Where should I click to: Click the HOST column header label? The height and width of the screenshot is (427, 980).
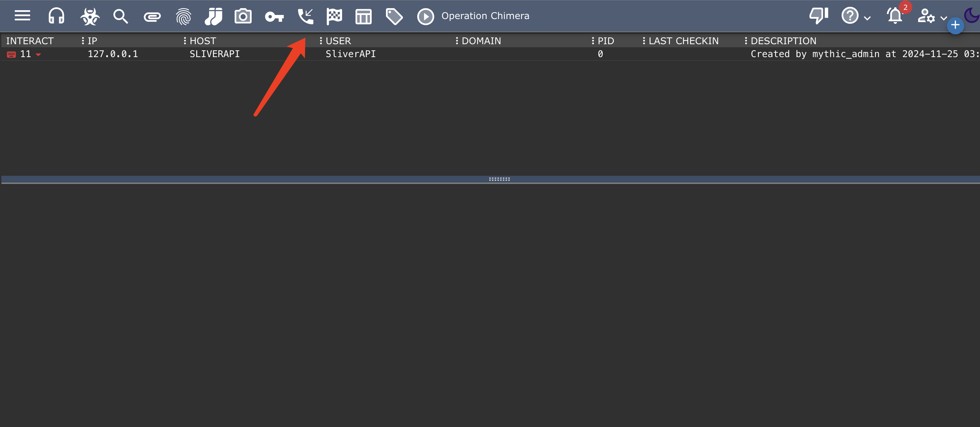[203, 41]
